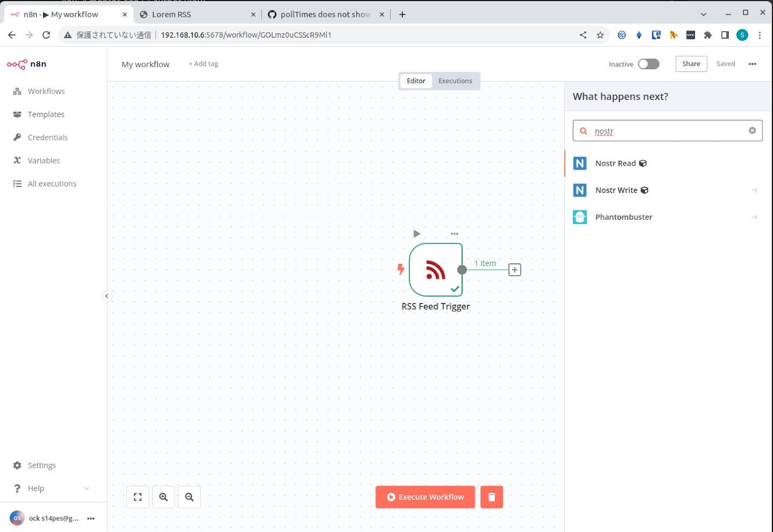Zoom in on the canvas
The image size is (773, 532).
tap(164, 497)
